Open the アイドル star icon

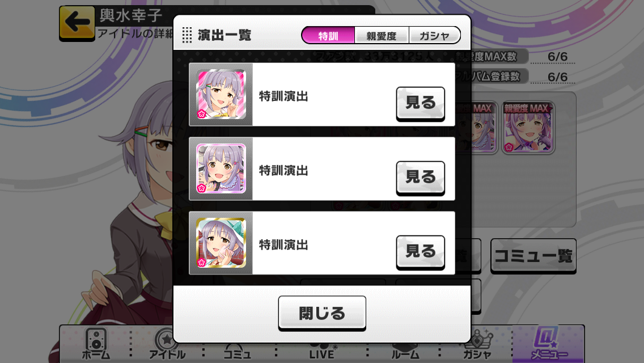167,344
